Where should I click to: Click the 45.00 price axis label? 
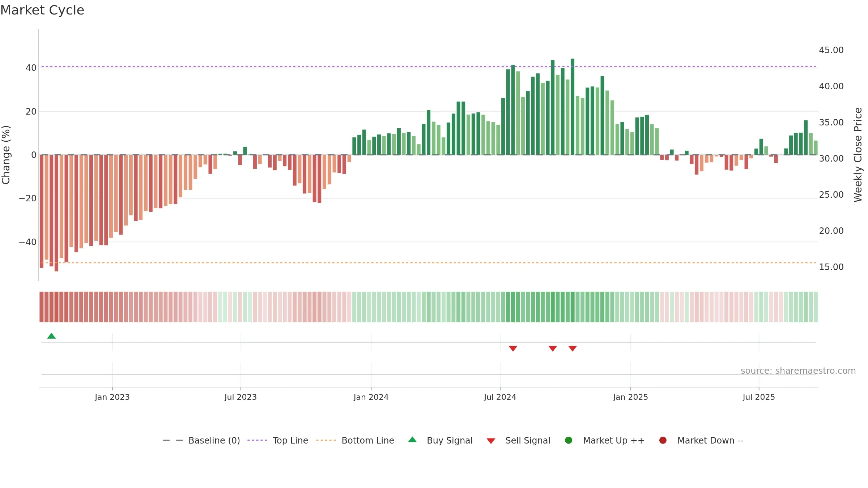click(831, 50)
